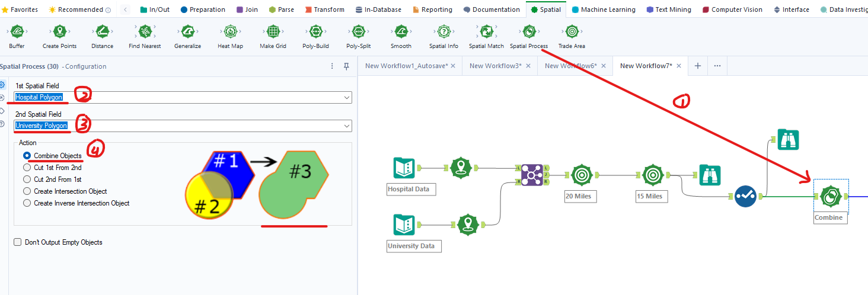Select the blue Select tool node on canvas
The image size is (868, 295).
point(745,196)
